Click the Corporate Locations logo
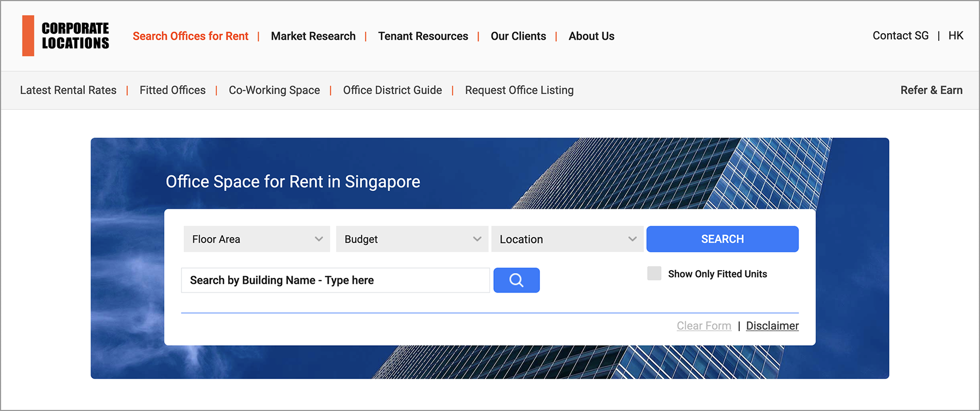The width and height of the screenshot is (980, 411). pos(66,36)
